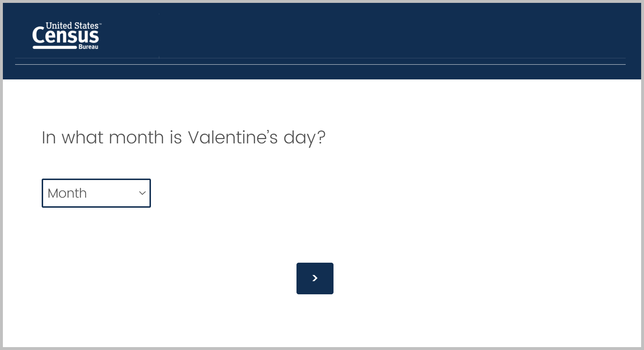Click the word "Valentine's" in the question

233,137
